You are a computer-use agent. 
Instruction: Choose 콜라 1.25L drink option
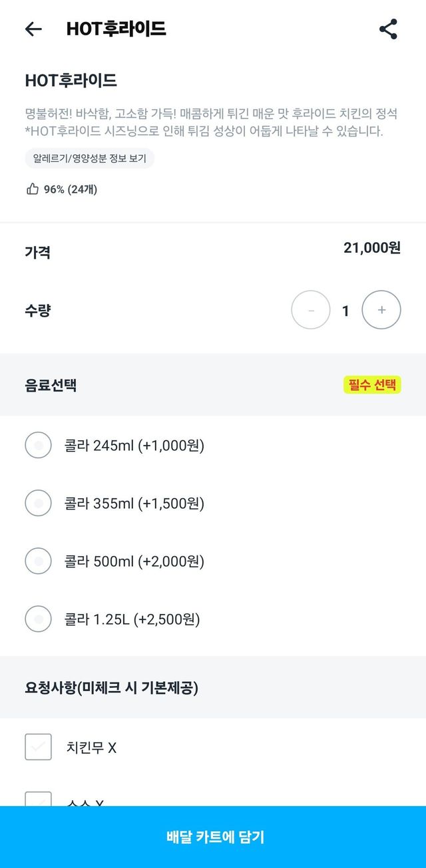point(38,619)
